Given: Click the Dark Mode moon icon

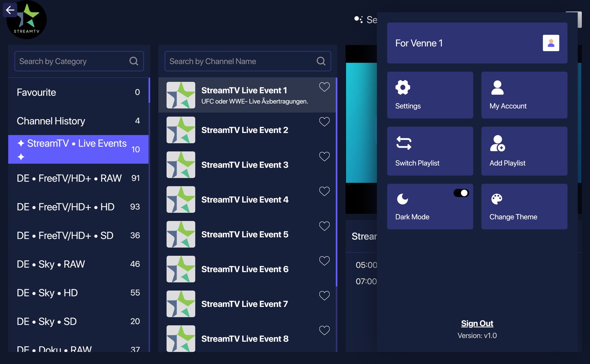Looking at the screenshot, I should click(x=402, y=199).
